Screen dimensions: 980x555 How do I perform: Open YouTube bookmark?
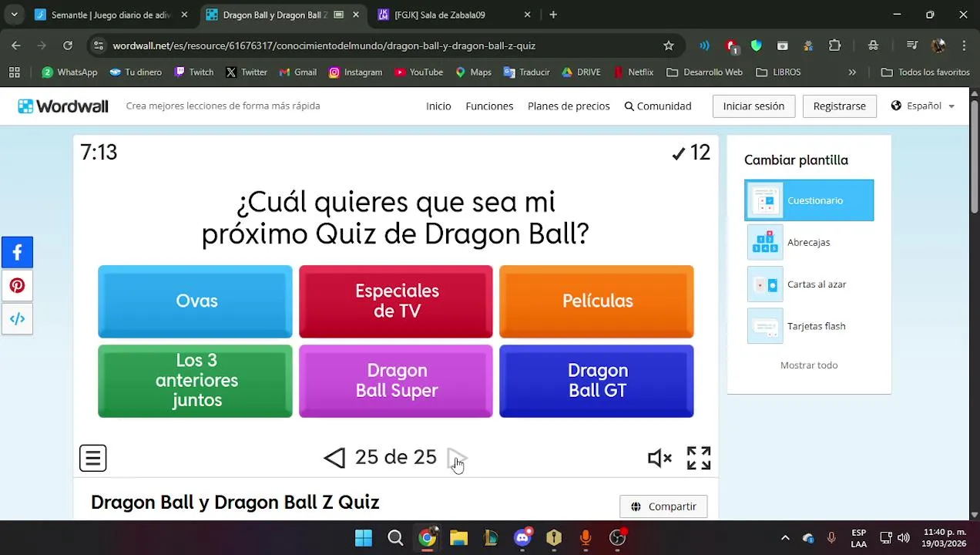click(x=418, y=72)
